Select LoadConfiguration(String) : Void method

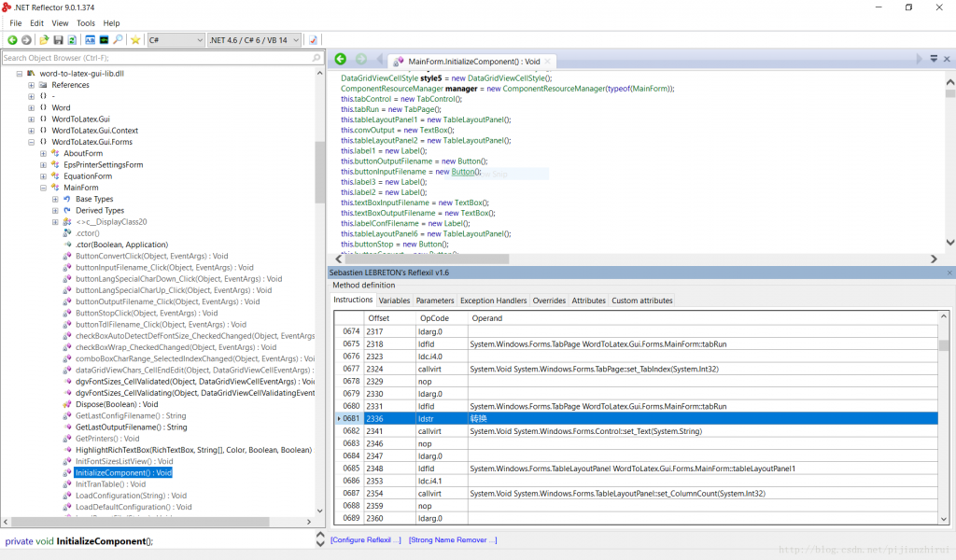[131, 496]
